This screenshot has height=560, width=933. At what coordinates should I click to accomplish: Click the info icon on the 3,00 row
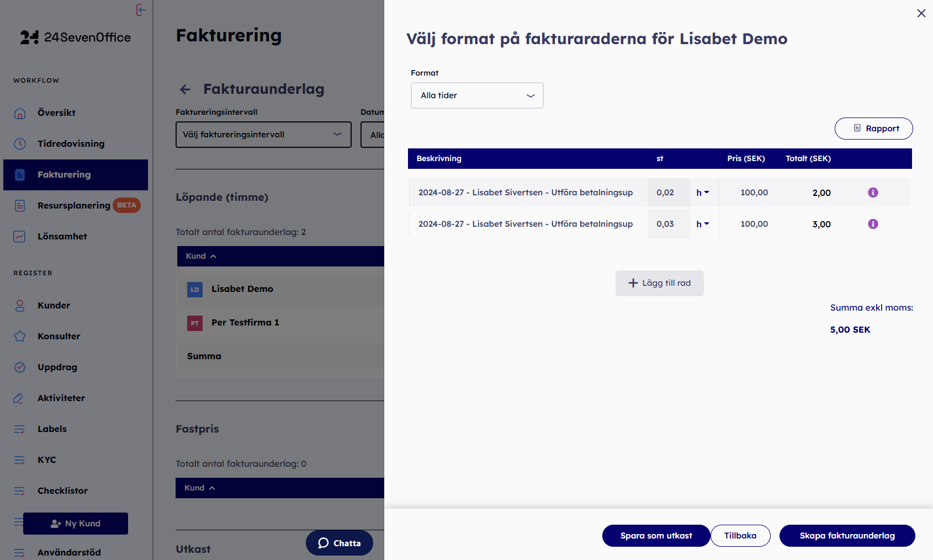click(x=873, y=224)
